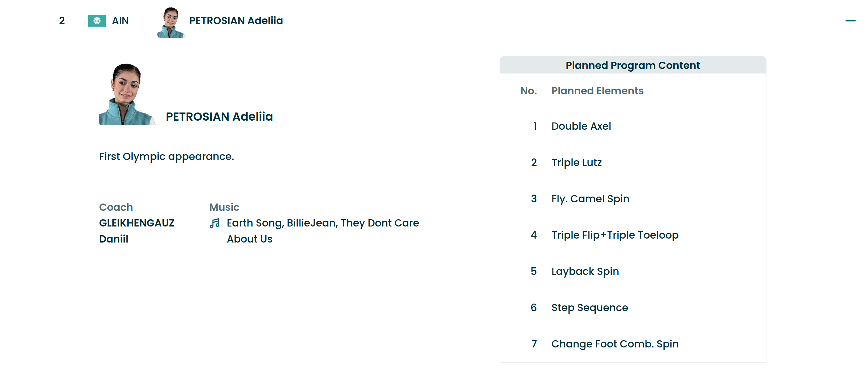Screen dimensions: 868x378
Task: Click the large PETROSIAN Adeliia profile name
Action: 219,117
